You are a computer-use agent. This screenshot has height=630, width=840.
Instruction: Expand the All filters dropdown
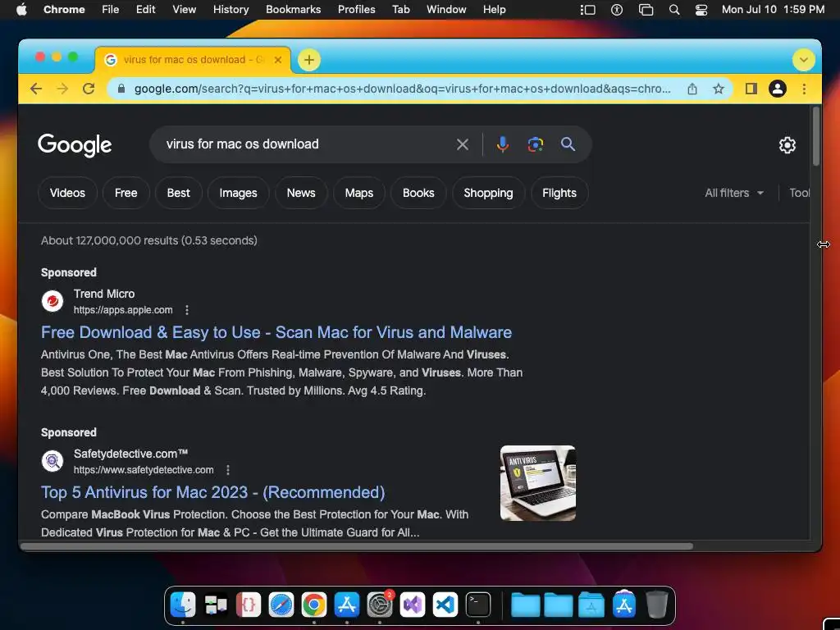(x=734, y=193)
